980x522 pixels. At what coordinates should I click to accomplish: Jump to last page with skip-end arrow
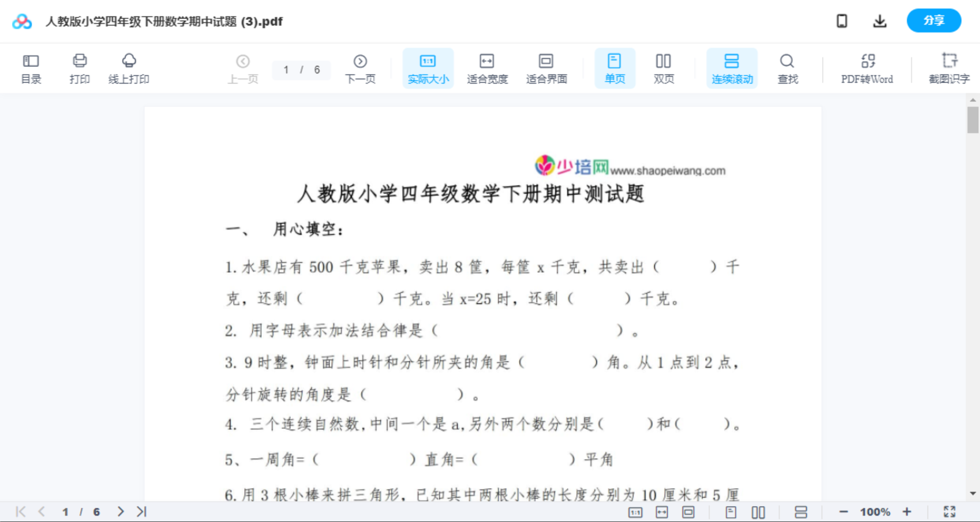tap(141, 511)
